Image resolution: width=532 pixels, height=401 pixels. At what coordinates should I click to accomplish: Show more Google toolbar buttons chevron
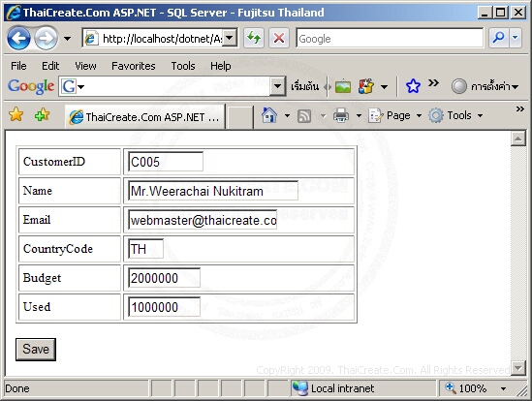click(433, 82)
